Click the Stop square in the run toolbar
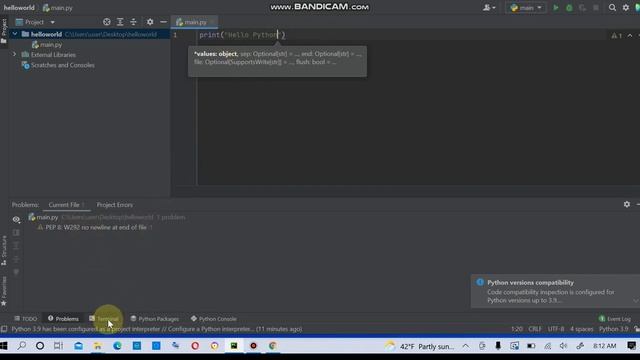Screen dimensions: 640x360 (x=596, y=8)
